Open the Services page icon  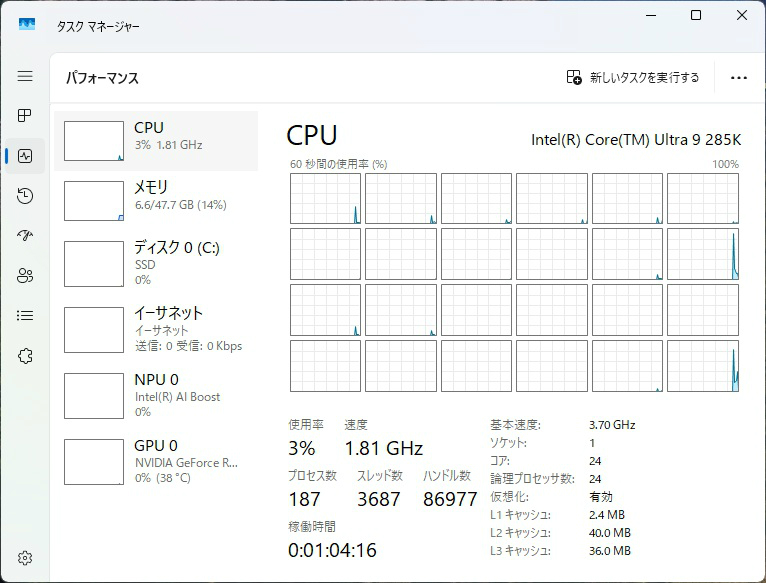pyautogui.click(x=25, y=356)
